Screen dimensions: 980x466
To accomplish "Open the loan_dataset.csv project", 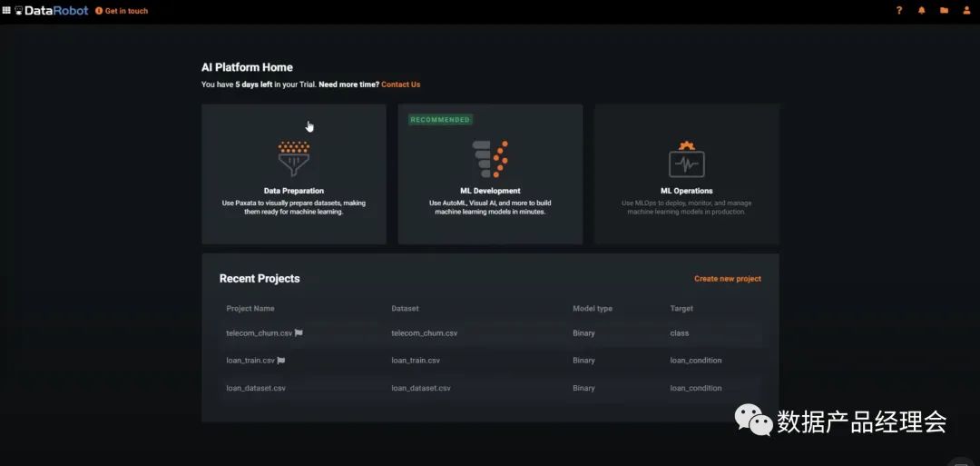I will click(x=256, y=388).
